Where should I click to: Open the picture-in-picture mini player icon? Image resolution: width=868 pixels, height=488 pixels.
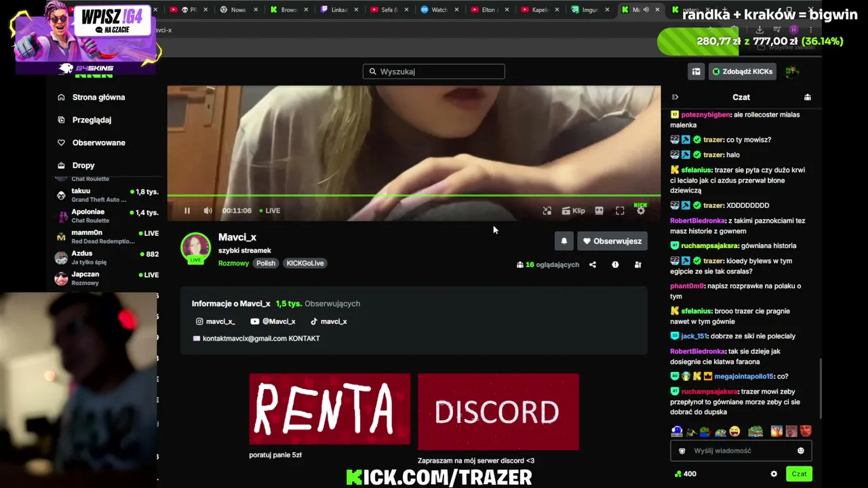click(x=547, y=211)
